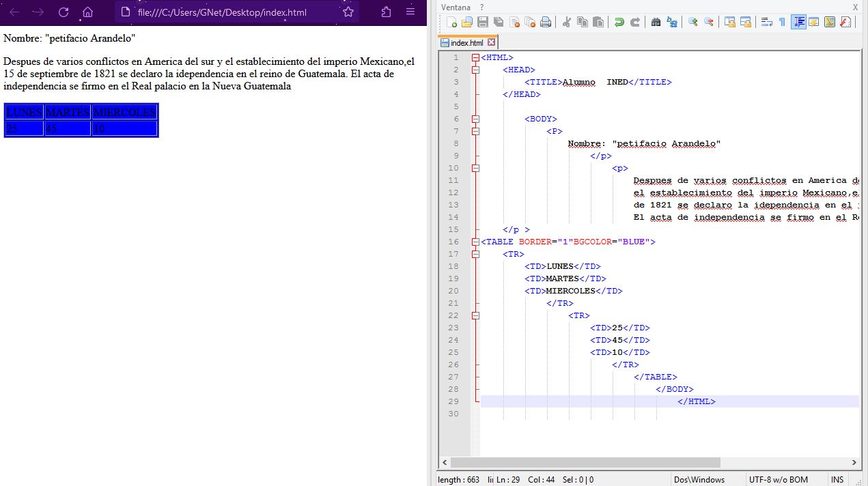This screenshot has width=868, height=486.
Task: Collapse the HTML fold on line 1
Action: point(475,58)
